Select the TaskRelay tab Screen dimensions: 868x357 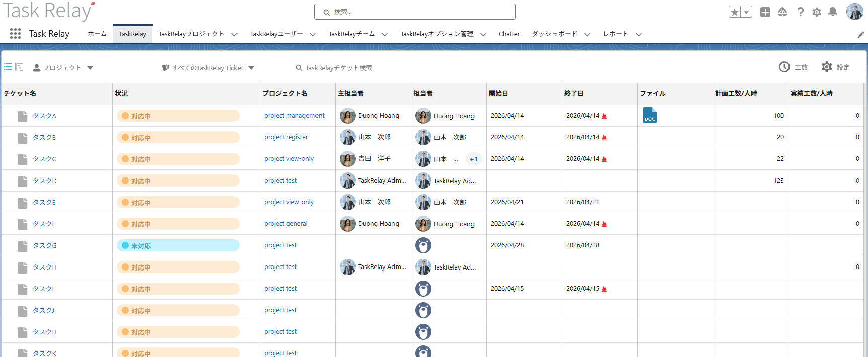(x=133, y=34)
